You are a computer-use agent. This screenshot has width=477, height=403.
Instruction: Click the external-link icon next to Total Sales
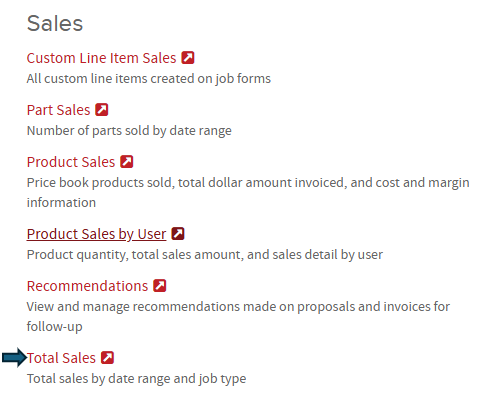107,358
